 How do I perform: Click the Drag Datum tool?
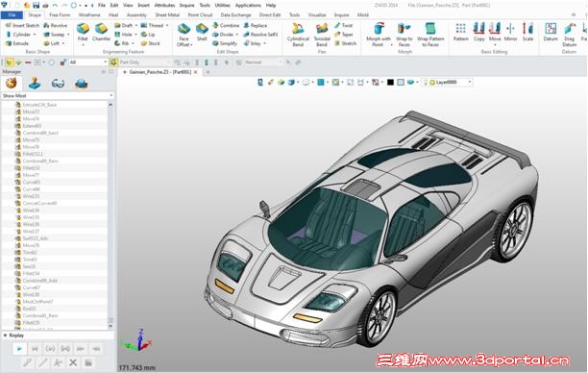[x=569, y=35]
